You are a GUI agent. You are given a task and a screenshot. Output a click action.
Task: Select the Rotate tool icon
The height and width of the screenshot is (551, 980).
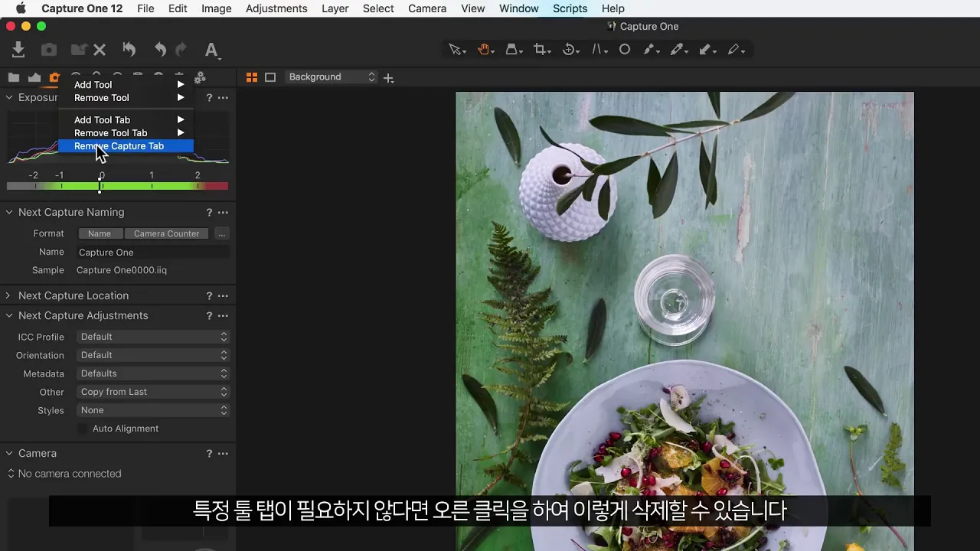pyautogui.click(x=570, y=50)
